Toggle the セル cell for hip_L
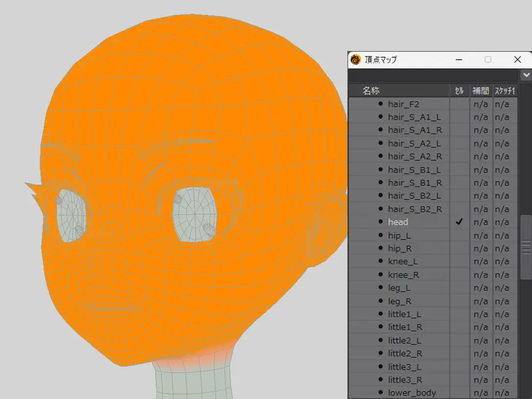The image size is (532, 399). [x=459, y=235]
